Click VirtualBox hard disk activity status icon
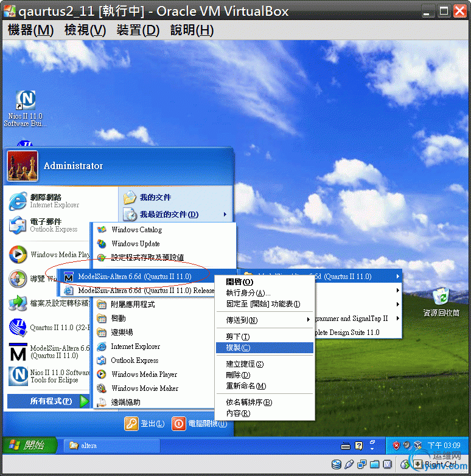This screenshot has width=471, height=476. point(337,464)
